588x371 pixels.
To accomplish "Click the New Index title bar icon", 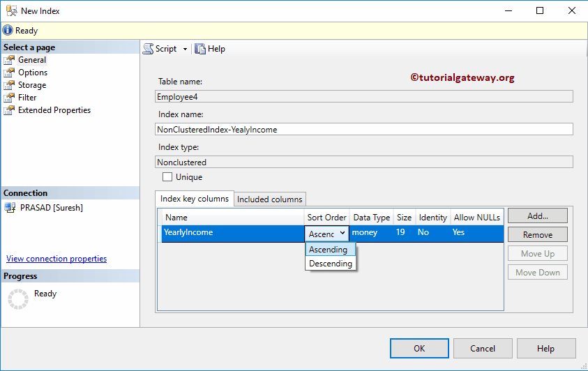I will click(x=12, y=11).
